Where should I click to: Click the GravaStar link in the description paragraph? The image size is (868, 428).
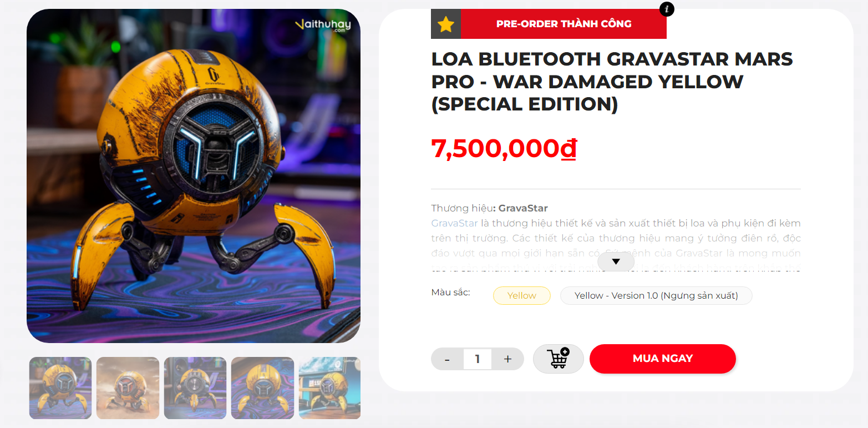(455, 223)
